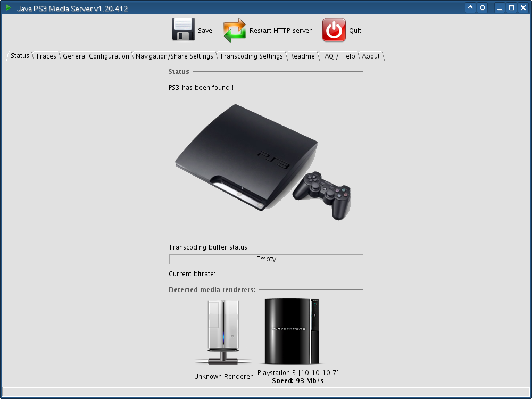Click the sticky circle button in title bar
Screen dimensions: 532x399
point(482,7)
